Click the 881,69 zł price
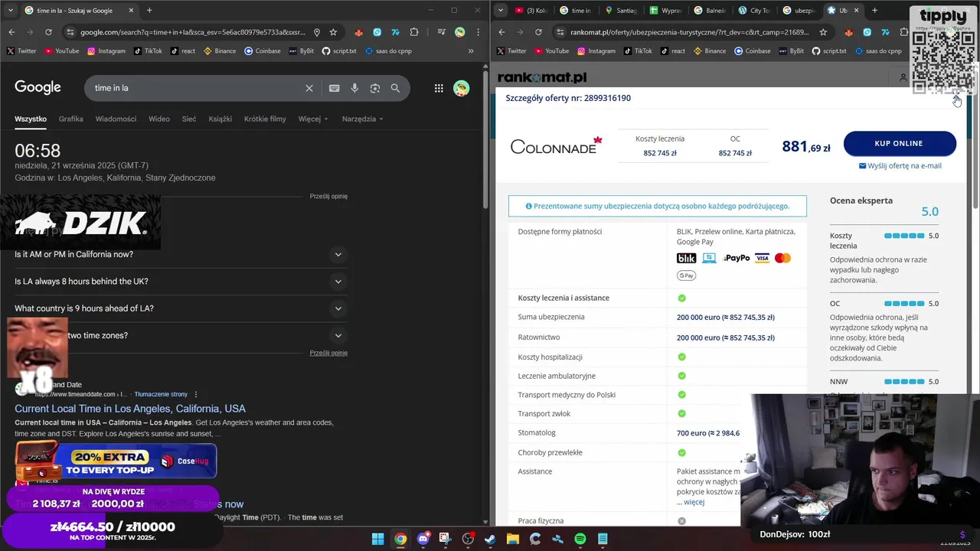This screenshot has height=551, width=980. click(806, 146)
